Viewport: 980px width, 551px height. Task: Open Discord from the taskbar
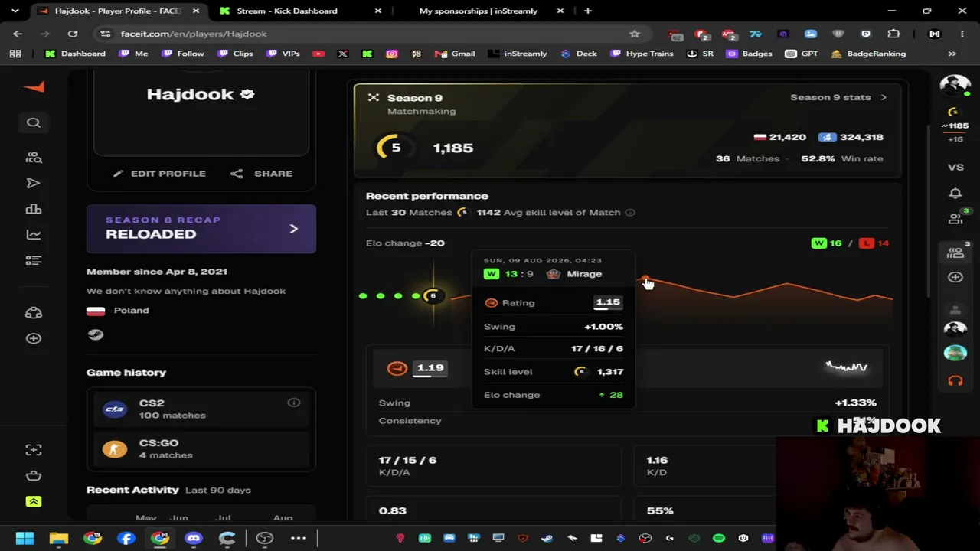(x=193, y=538)
